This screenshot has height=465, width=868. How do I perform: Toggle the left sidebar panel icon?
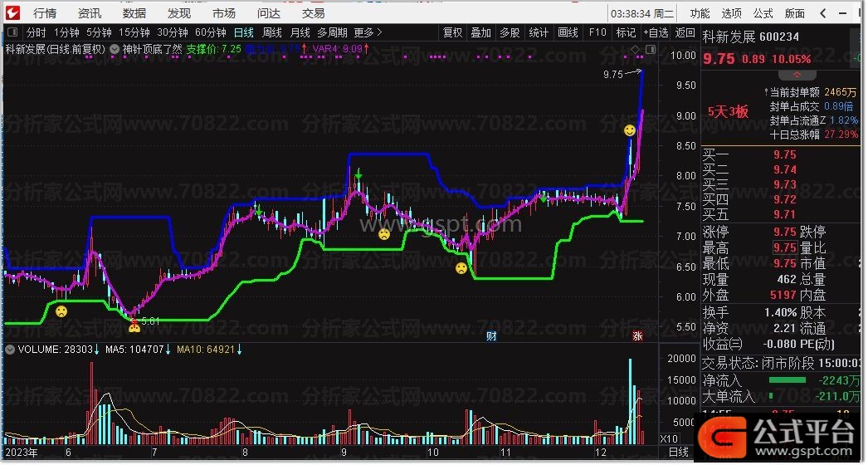pyautogui.click(x=12, y=32)
